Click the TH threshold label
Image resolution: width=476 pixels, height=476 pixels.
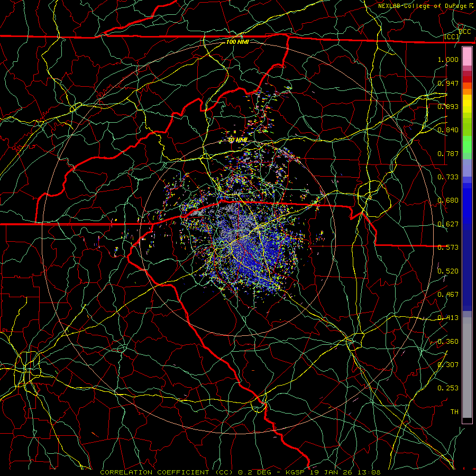454,412
